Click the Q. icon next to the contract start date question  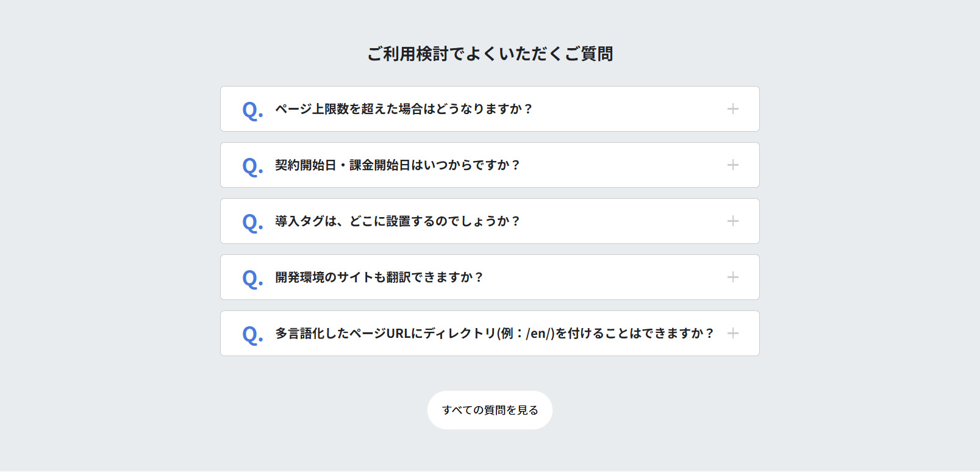[251, 166]
